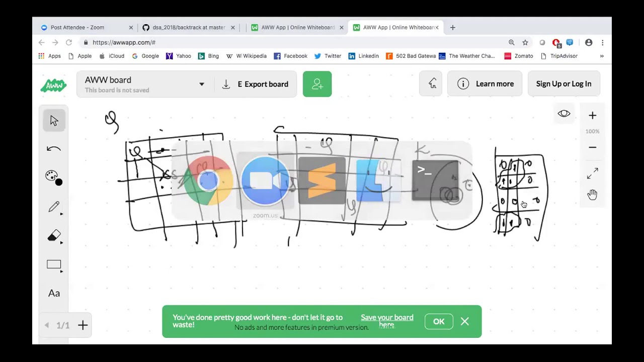The width and height of the screenshot is (644, 362).
Task: Open The Weather Channel bookmark
Action: coord(467,56)
